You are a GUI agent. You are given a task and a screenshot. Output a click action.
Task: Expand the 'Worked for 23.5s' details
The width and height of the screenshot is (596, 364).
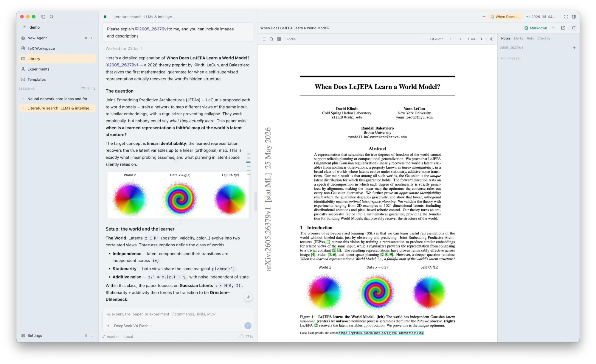[x=124, y=48]
